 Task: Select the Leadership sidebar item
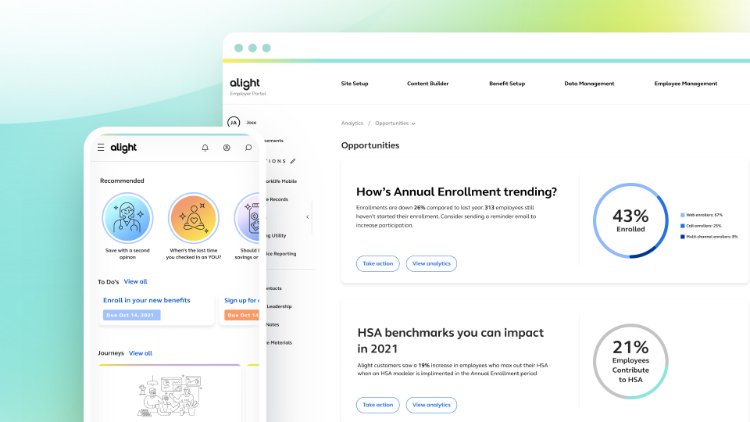pyautogui.click(x=279, y=306)
